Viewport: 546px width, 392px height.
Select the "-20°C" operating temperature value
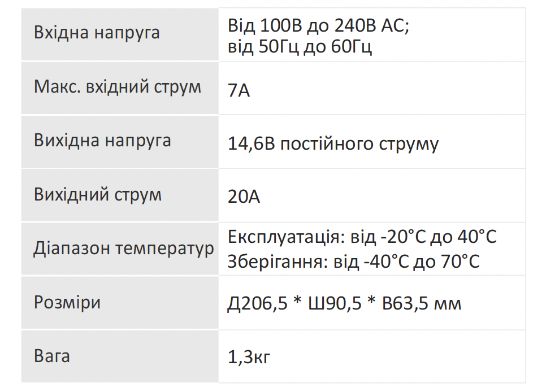(403, 237)
